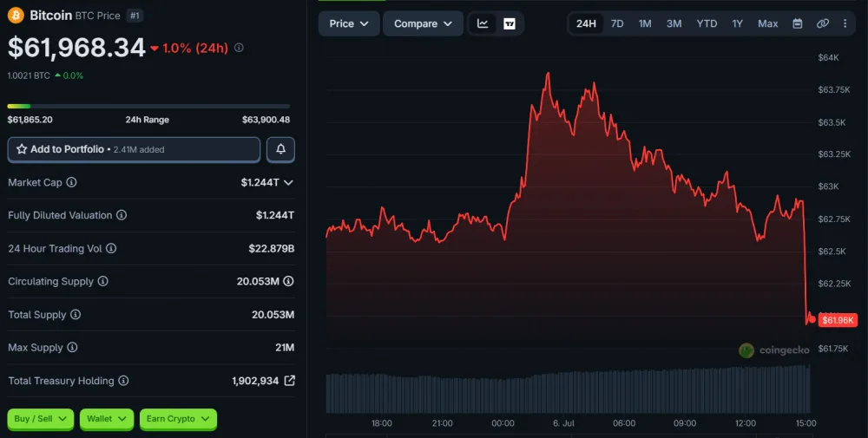Click the Bitcoin logo icon

pyautogui.click(x=16, y=15)
